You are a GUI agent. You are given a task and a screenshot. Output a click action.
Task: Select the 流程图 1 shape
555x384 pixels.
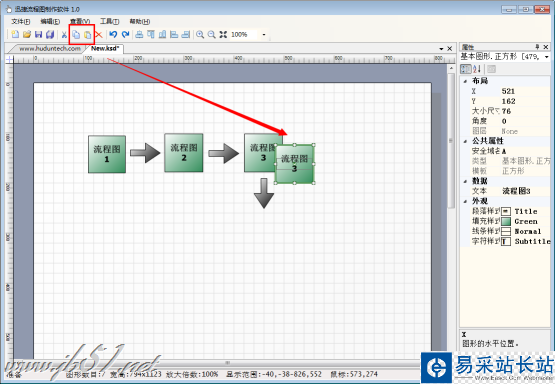point(107,154)
